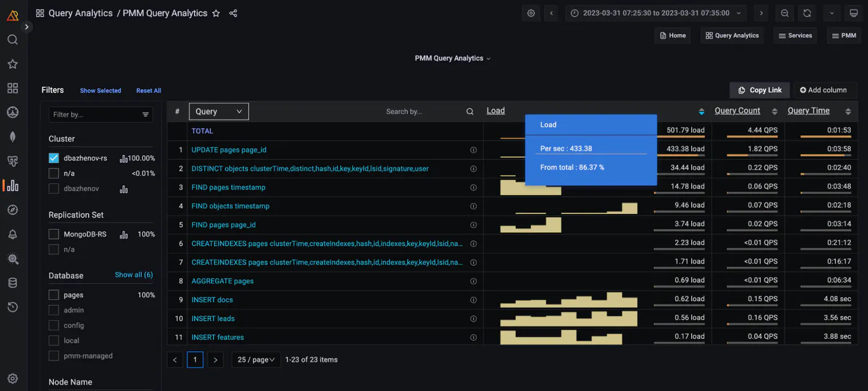Open the Query column type dropdown
The image size is (868, 391).
pyautogui.click(x=218, y=112)
